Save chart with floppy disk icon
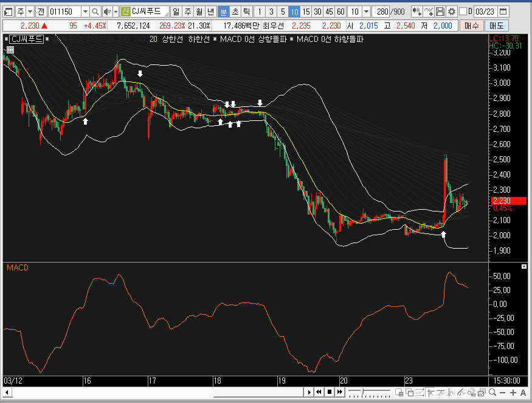Image resolution: width=532 pixels, height=403 pixels. click(440, 12)
